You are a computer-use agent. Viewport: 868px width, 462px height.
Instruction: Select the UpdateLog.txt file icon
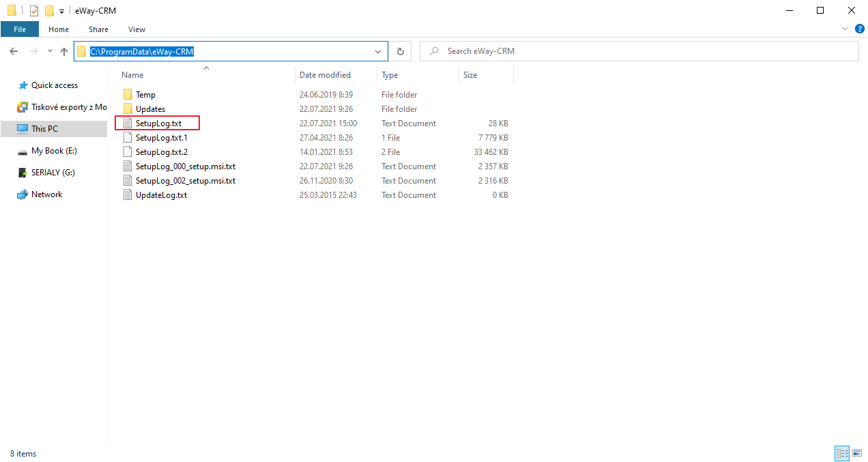point(128,195)
